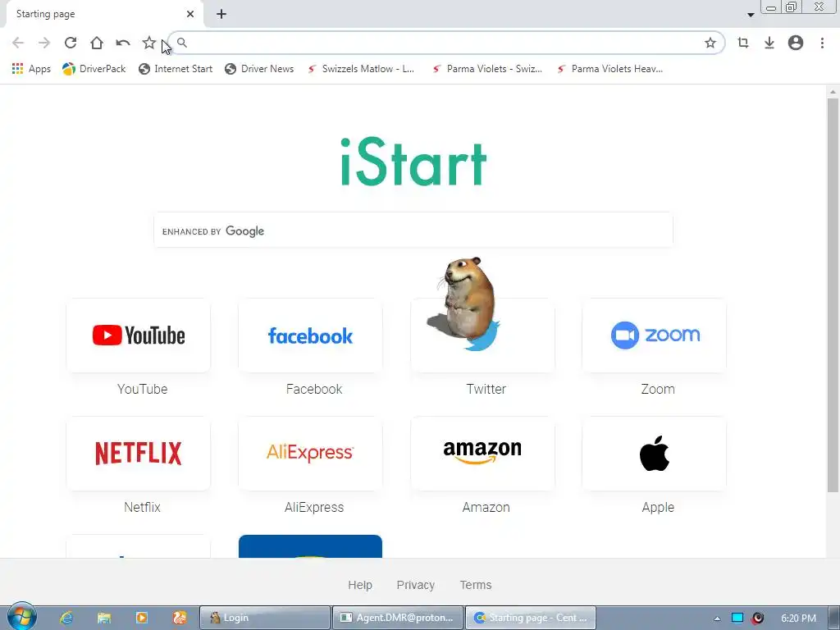Open the Apple tile

click(655, 453)
